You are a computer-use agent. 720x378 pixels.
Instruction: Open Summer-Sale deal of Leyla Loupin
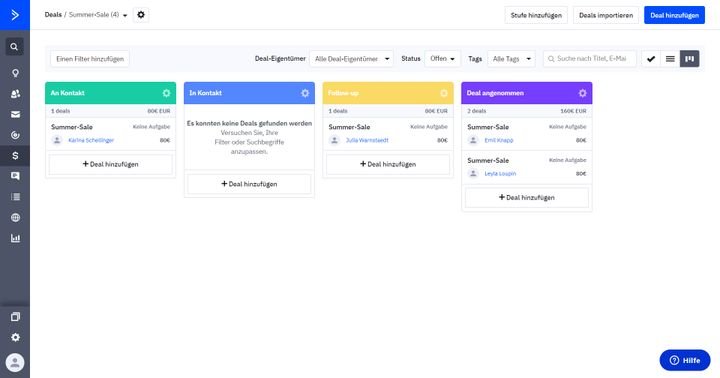488,160
